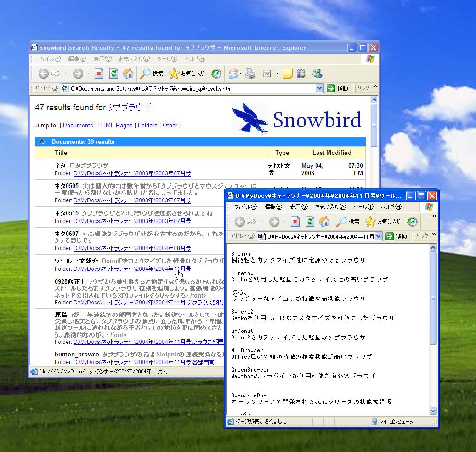Open folder link under ネタ0607 result
This screenshot has width=476, height=452.
[x=132, y=248]
